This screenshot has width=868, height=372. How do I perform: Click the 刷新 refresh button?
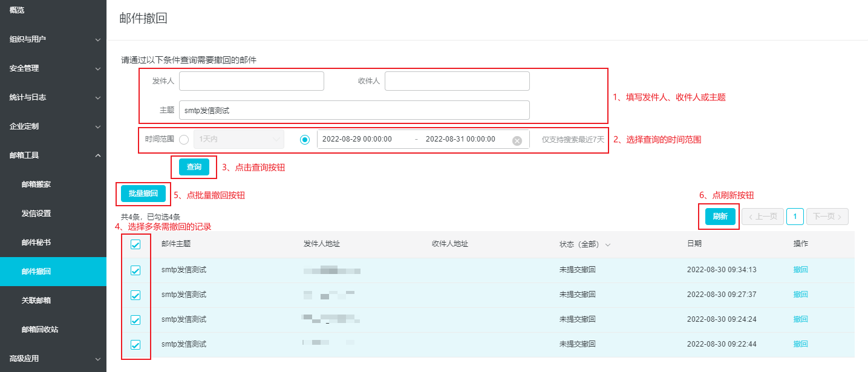720,217
